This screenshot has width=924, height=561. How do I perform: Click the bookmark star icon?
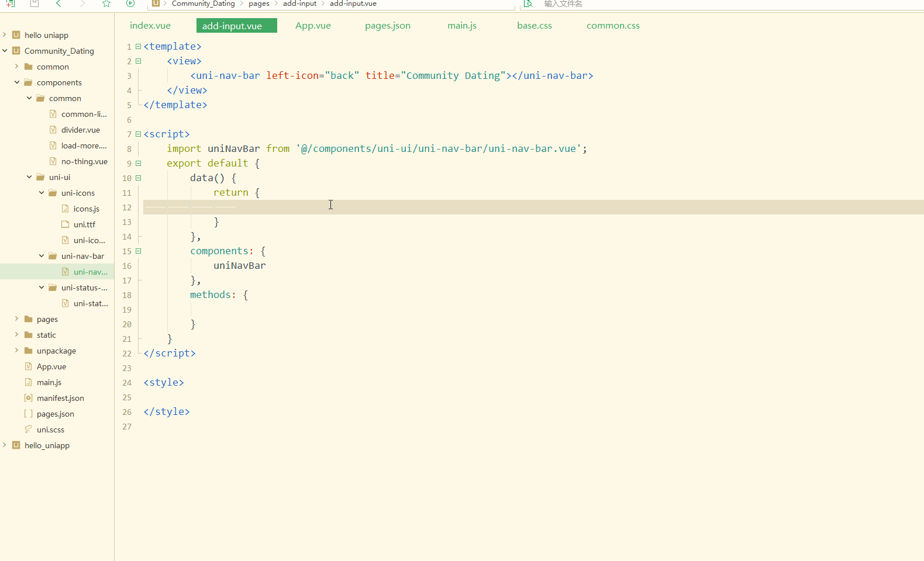[106, 4]
